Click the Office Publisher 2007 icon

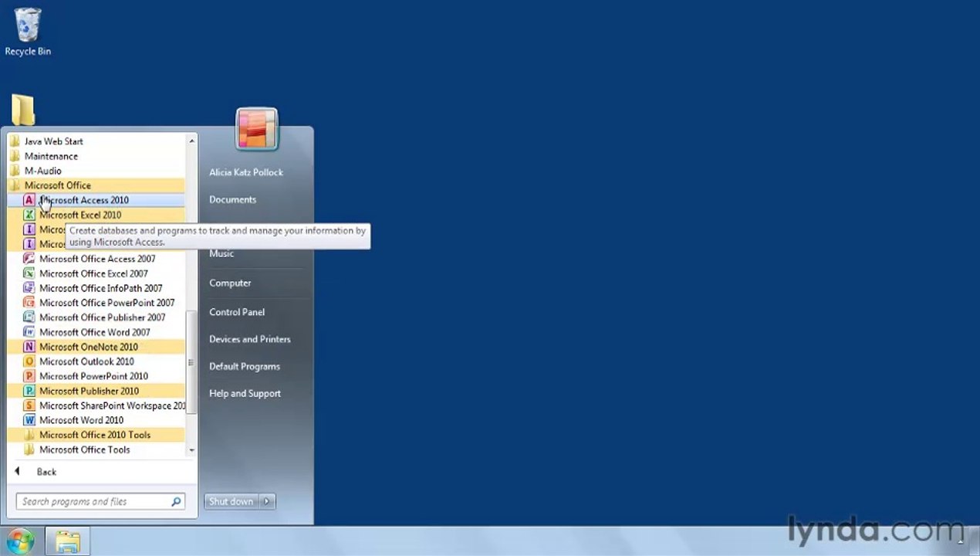click(x=29, y=317)
